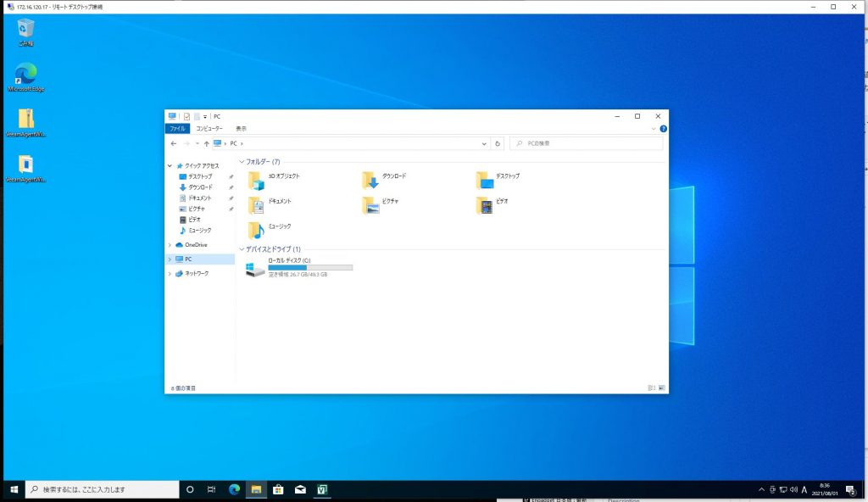This screenshot has height=502, width=868.
Task: Go up one level with the up arrow
Action: 207,143
